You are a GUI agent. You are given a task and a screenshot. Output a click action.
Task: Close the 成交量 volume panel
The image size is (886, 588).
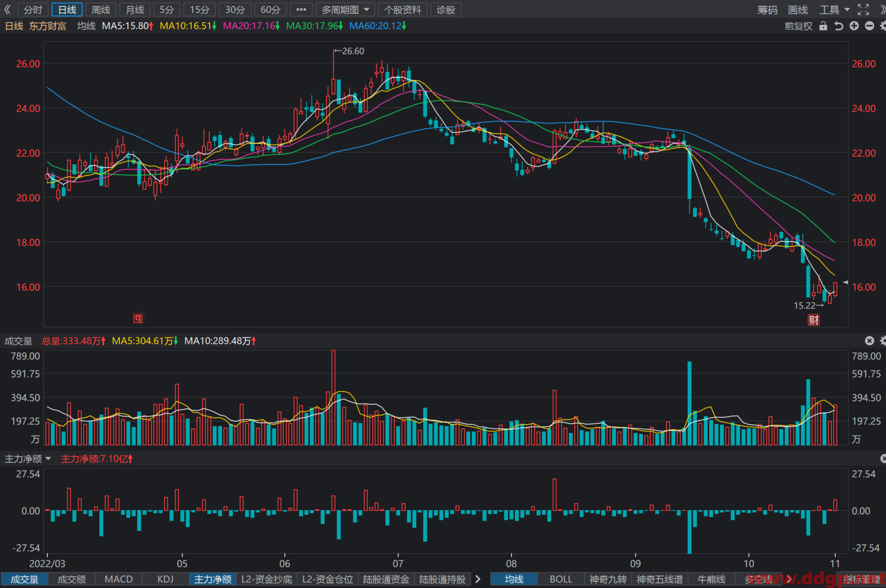coord(870,340)
